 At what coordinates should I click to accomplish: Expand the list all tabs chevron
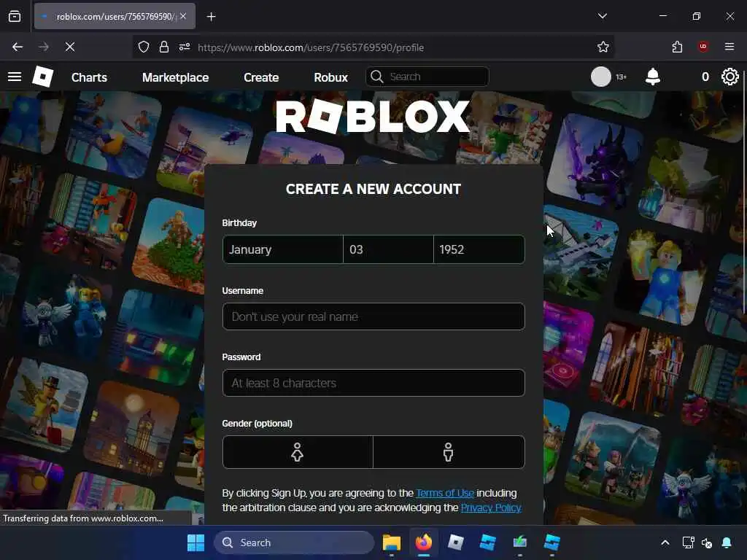pos(602,16)
